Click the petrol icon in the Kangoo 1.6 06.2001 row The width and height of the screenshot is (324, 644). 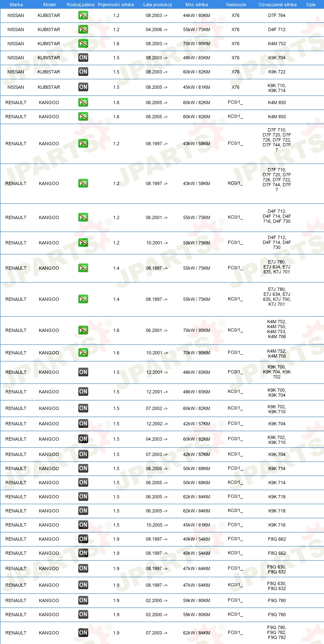83,330
